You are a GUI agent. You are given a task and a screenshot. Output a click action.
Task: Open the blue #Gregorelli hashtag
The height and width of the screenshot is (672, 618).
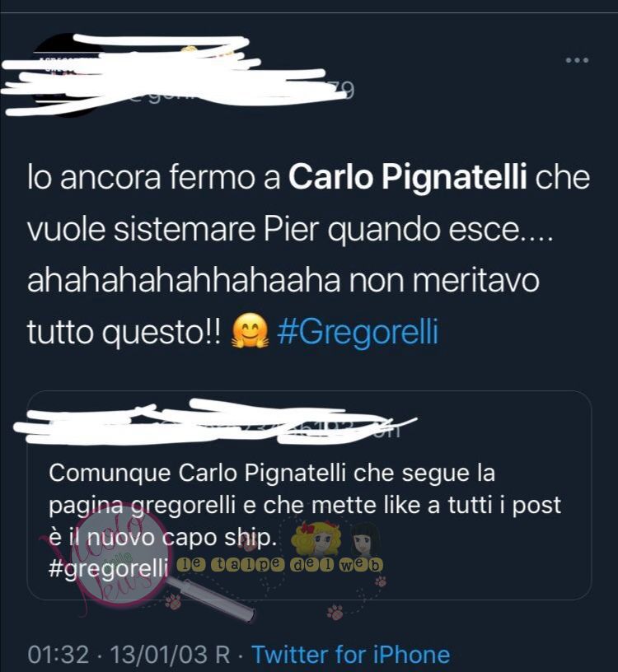[358, 332]
